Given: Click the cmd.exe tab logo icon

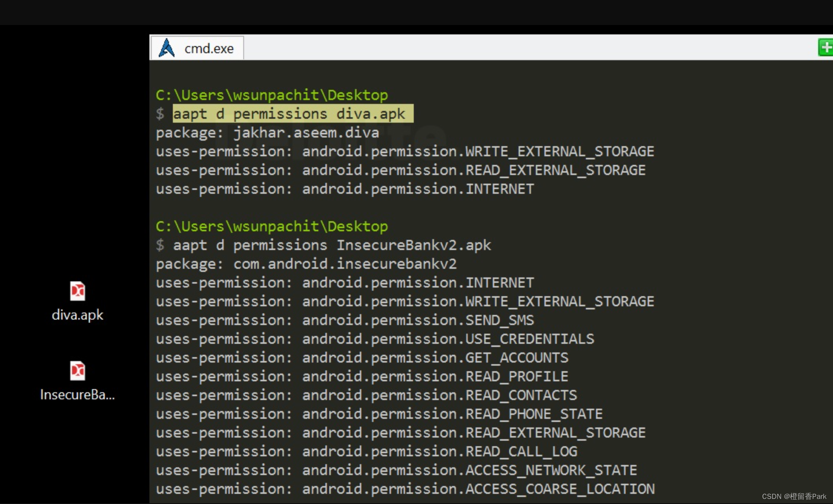Looking at the screenshot, I should point(167,48).
